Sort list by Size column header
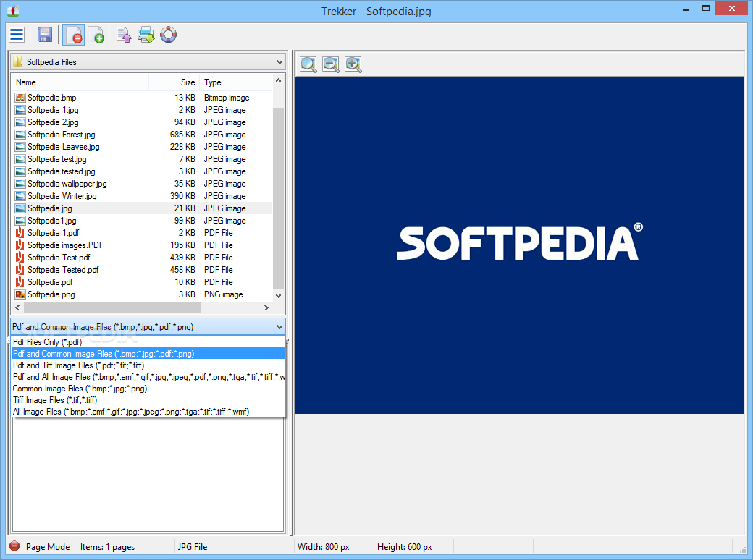 click(174, 82)
